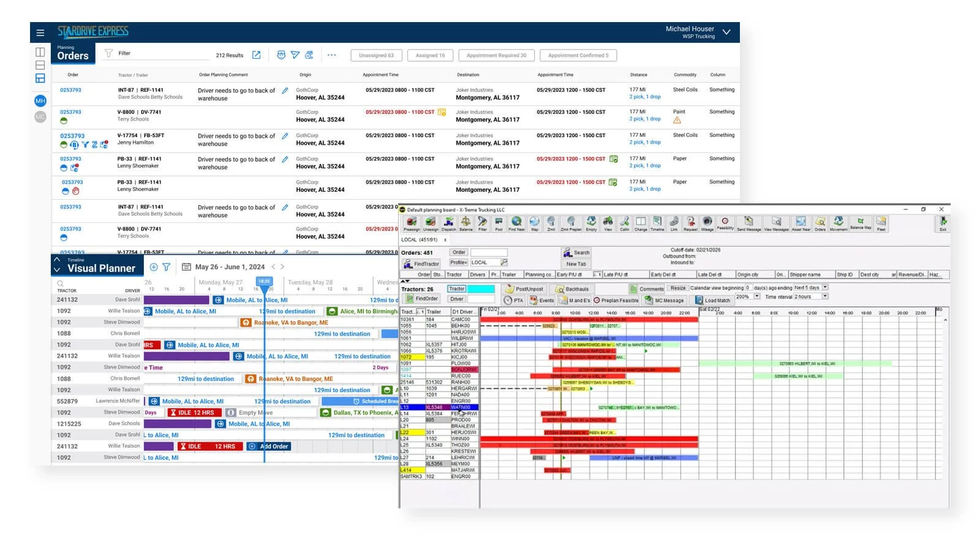The height and width of the screenshot is (547, 980).
Task: Click Add Order on Willie Tealson row
Action: click(x=269, y=446)
